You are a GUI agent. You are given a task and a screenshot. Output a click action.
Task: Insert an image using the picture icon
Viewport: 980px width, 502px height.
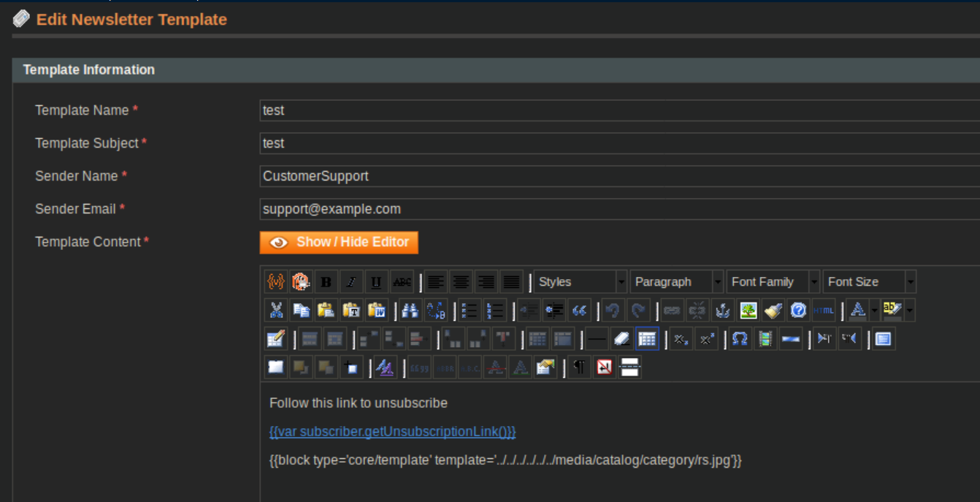748,311
